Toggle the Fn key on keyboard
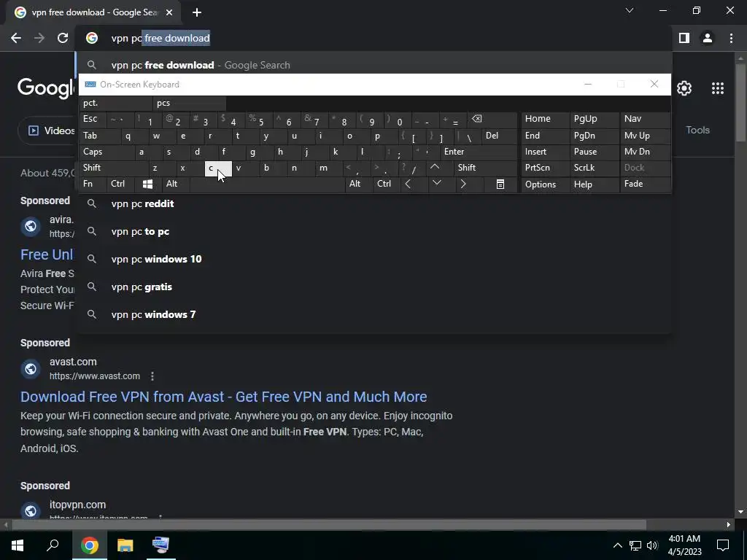Viewport: 747px width, 560px height. pyautogui.click(x=93, y=184)
